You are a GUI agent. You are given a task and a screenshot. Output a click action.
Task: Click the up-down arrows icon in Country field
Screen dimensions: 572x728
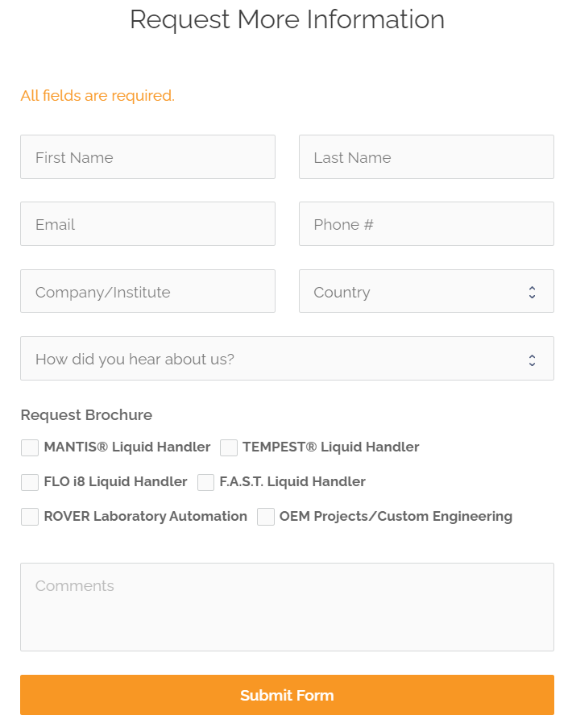[x=532, y=292]
